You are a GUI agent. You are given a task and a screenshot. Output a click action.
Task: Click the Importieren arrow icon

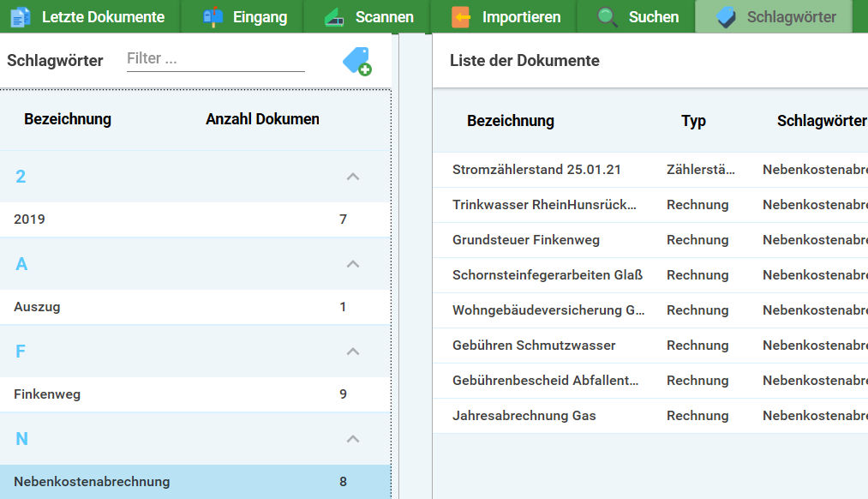461,17
